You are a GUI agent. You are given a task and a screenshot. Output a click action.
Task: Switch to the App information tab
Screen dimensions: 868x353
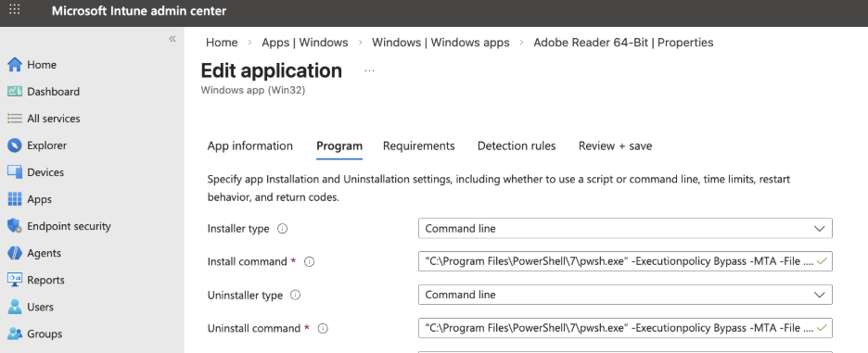(250, 146)
